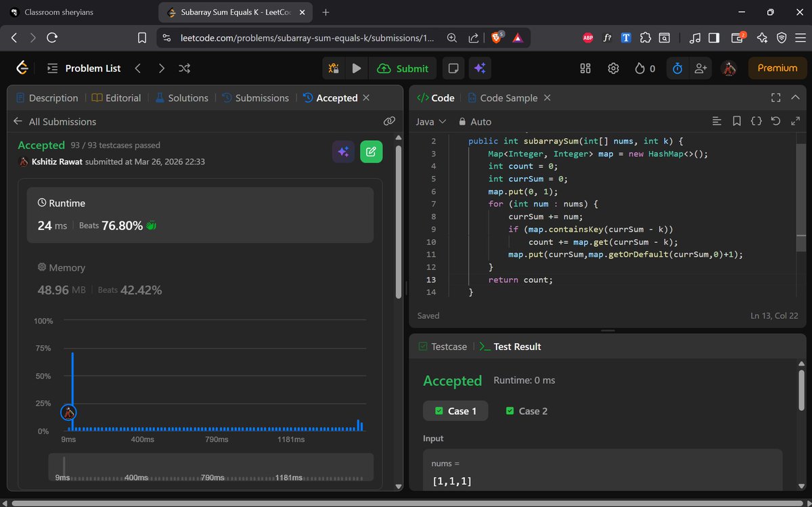Switch to the Testcase tab
812x507 pixels.
[443, 346]
